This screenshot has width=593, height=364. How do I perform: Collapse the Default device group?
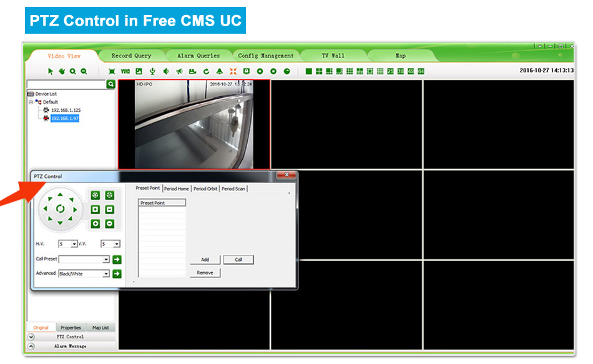(31, 102)
